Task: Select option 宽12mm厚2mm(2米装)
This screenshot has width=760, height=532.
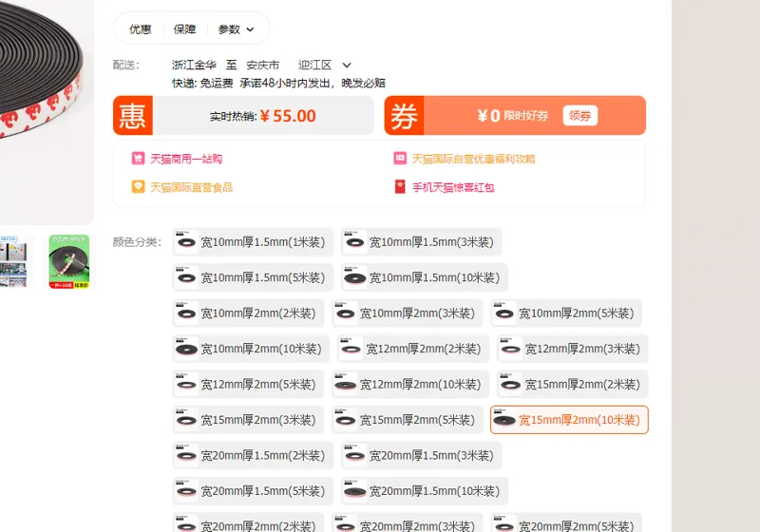Action: click(413, 349)
